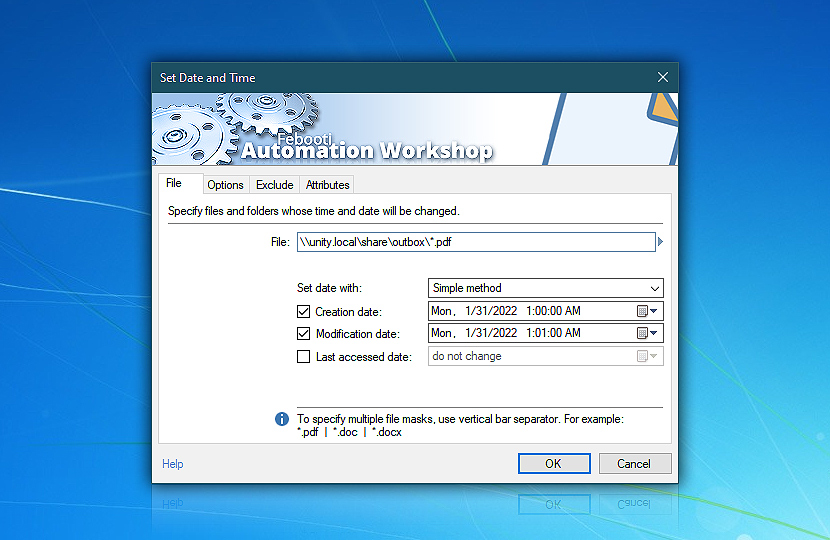Close the Set Date and Time dialog
Screen dimensions: 830x540
click(x=663, y=77)
